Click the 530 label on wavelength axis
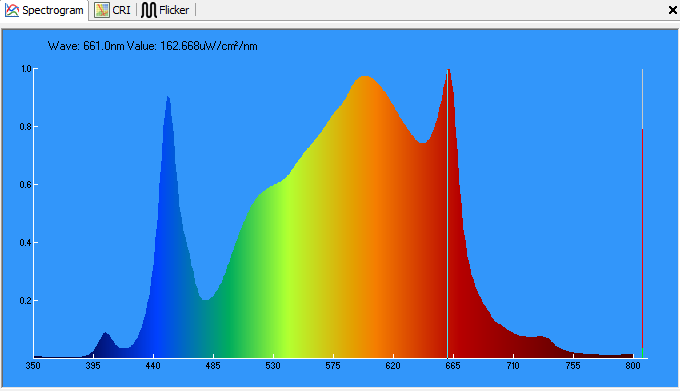680x391 pixels. pyautogui.click(x=273, y=366)
